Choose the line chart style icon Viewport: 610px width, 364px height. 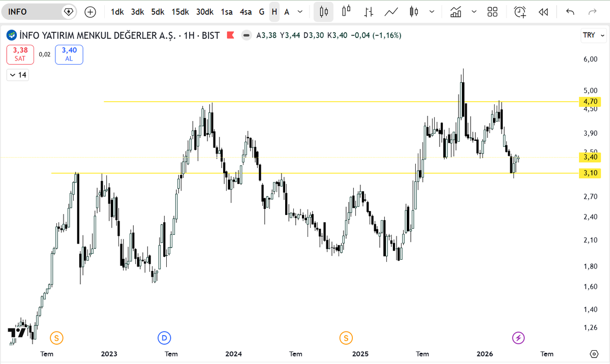[x=391, y=12]
